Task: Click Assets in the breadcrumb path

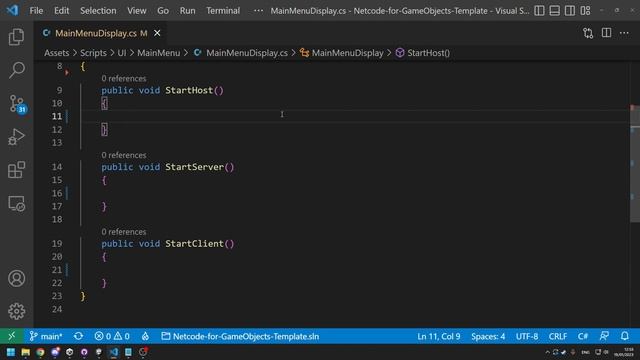Action: pyautogui.click(x=56, y=53)
